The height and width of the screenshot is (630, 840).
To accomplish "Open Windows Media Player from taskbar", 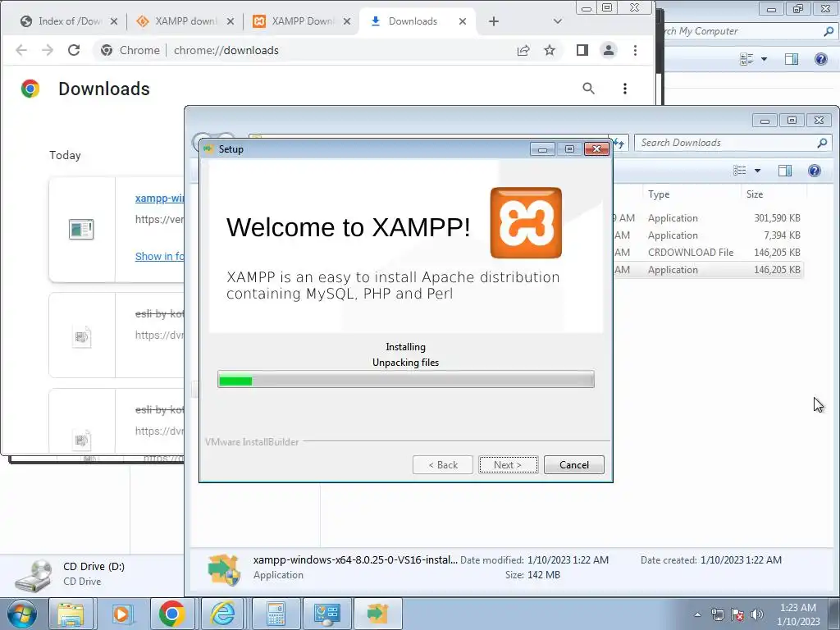I will 121,614.
